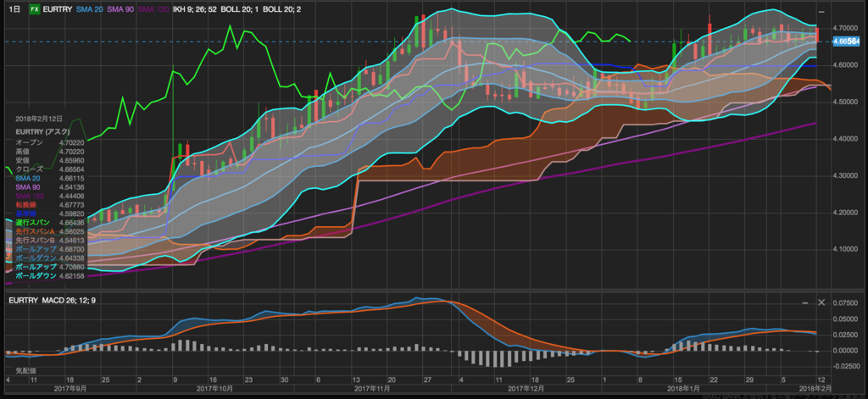Click the 0.02500 MACD axis label

pos(847,335)
